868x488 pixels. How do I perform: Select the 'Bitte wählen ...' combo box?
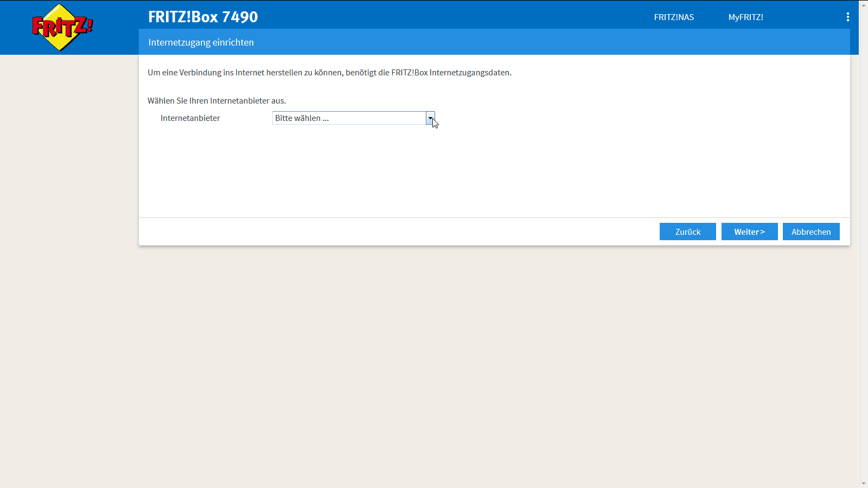pyautogui.click(x=354, y=118)
